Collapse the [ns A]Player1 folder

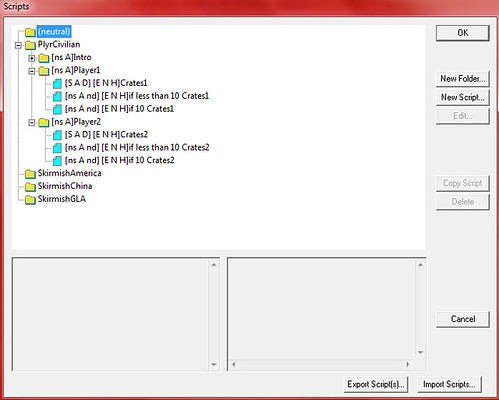point(32,71)
